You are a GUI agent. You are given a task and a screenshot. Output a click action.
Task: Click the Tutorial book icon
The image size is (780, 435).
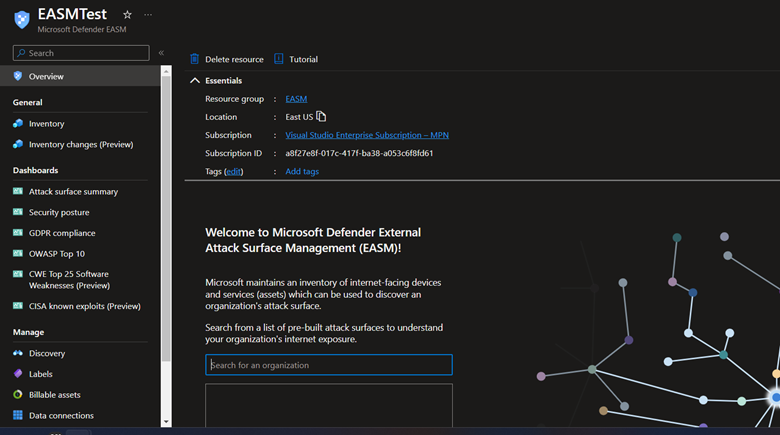pyautogui.click(x=279, y=59)
